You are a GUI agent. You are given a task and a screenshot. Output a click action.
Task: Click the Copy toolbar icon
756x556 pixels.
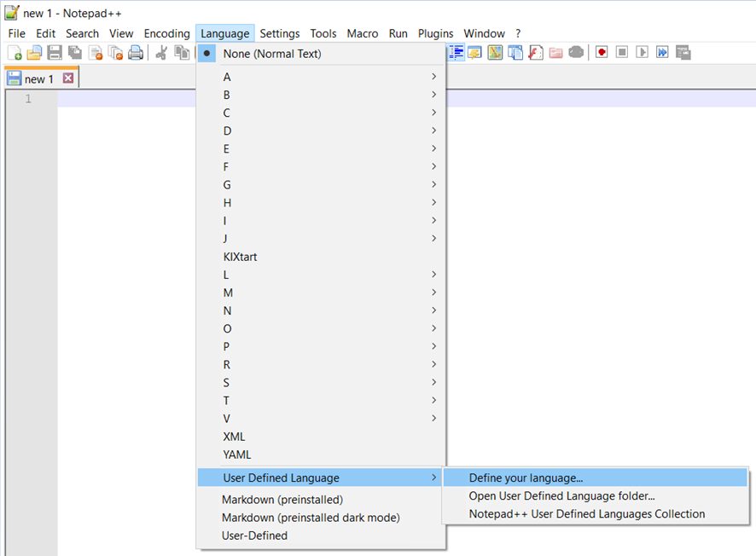point(182,53)
